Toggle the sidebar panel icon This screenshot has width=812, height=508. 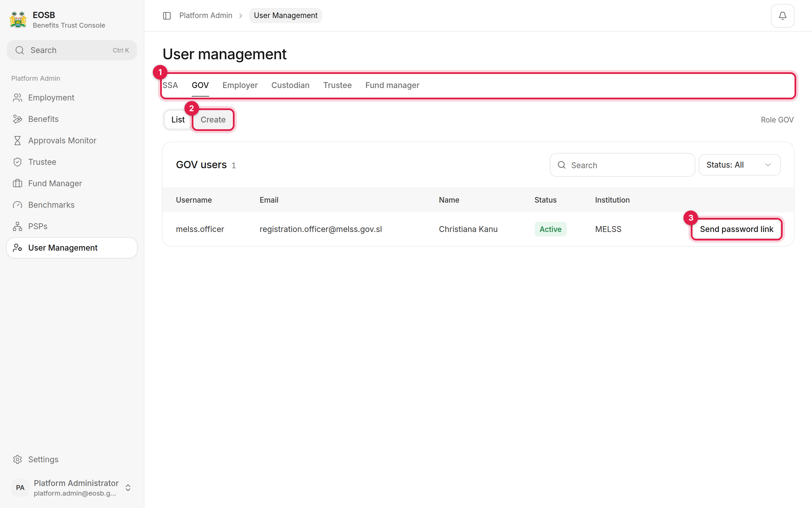(167, 16)
